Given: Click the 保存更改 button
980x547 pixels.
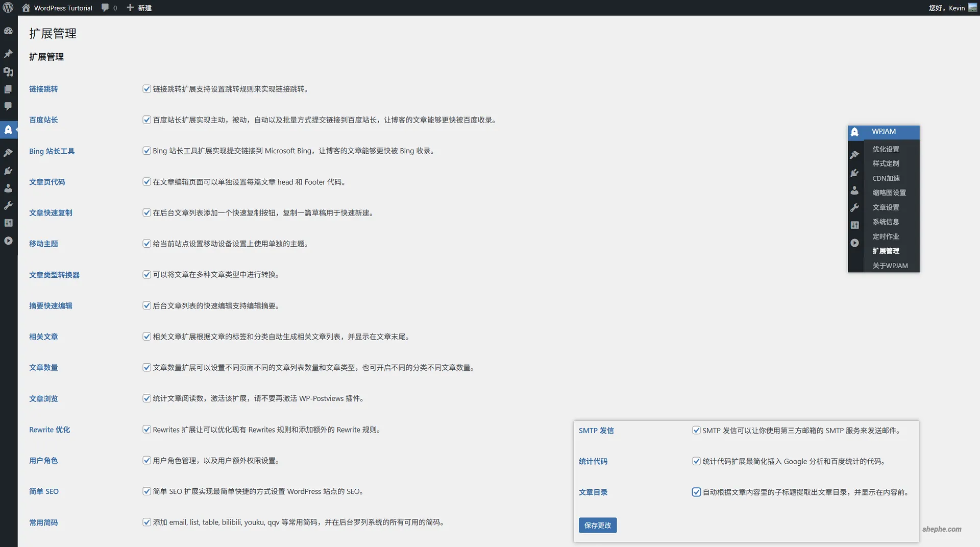Looking at the screenshot, I should (x=597, y=525).
